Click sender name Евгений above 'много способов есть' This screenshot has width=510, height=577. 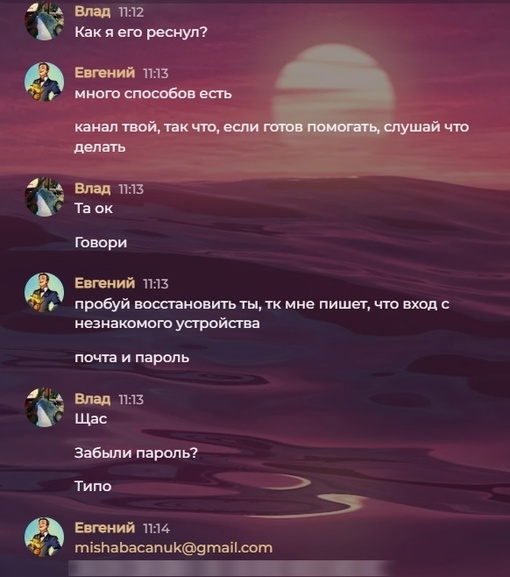[105, 72]
